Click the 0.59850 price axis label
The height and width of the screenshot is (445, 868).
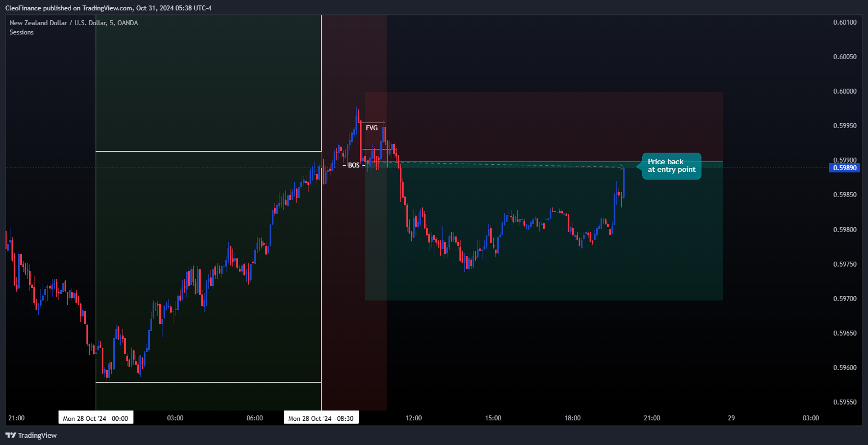845,195
